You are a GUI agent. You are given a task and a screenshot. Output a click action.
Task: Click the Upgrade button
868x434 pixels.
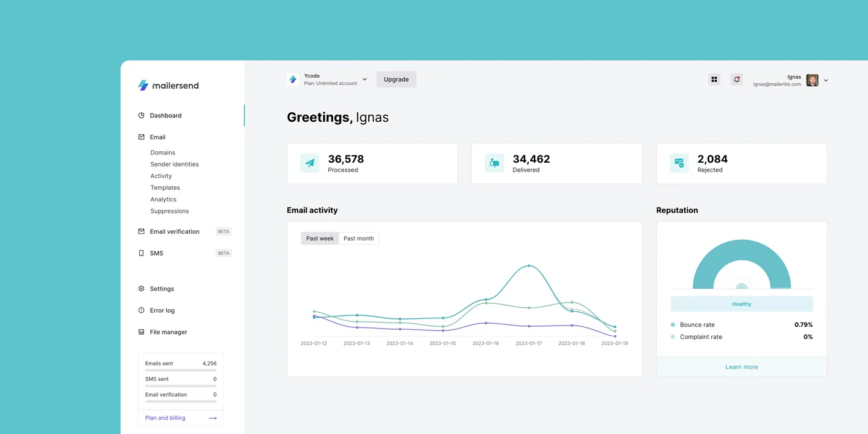click(396, 80)
